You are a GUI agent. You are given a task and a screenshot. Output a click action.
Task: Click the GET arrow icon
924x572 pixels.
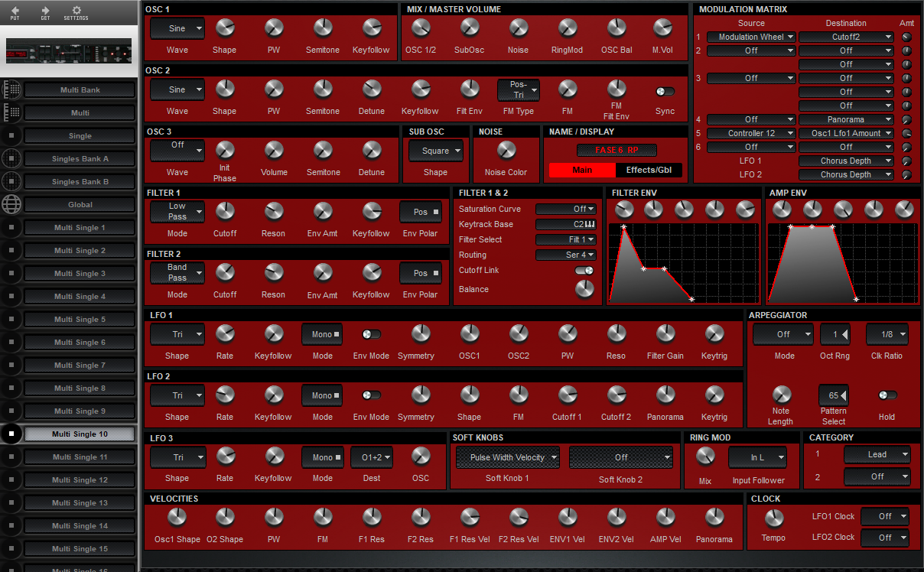[x=45, y=11]
